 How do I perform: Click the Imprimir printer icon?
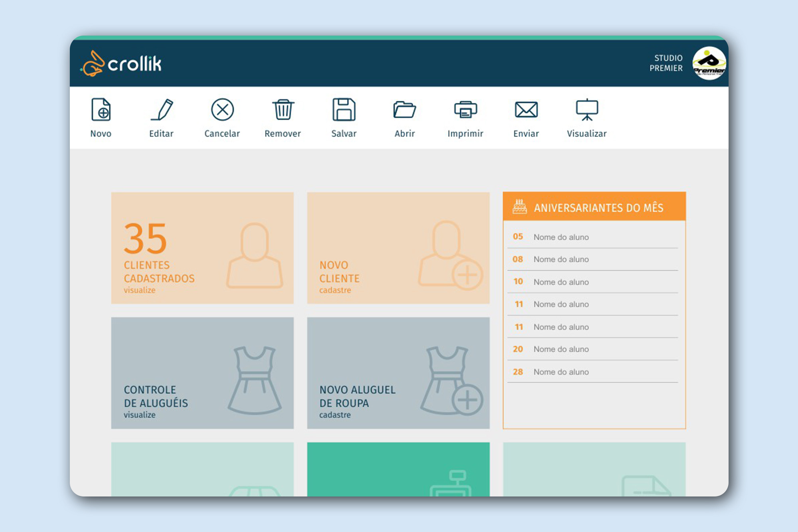[465, 109]
